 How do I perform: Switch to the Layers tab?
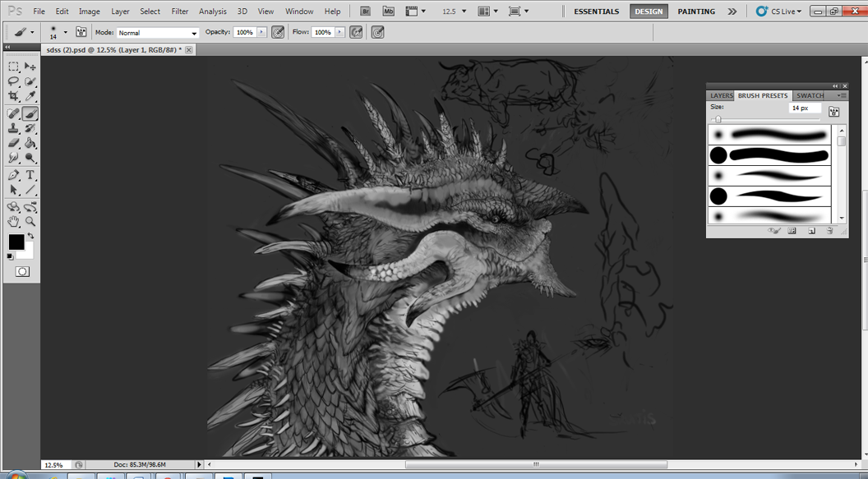721,95
